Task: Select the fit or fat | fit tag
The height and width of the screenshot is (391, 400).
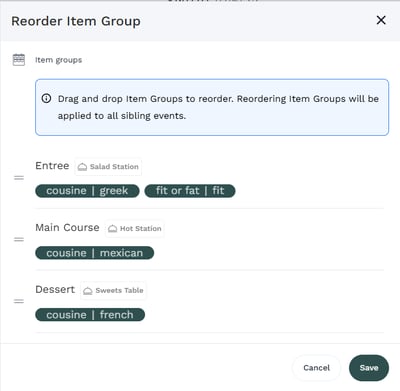Action: [x=190, y=191]
